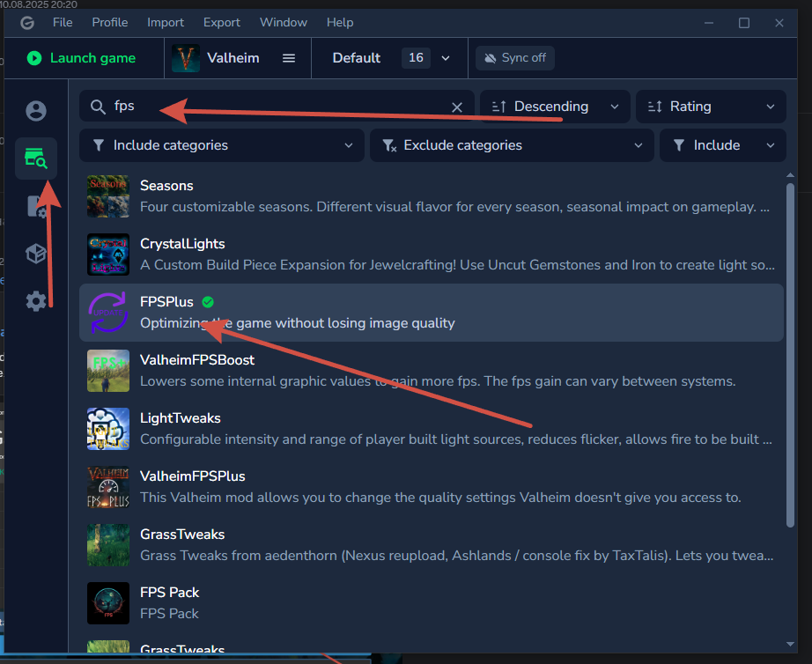Expand the Exclude categories dropdown
The image size is (812, 664).
(513, 145)
